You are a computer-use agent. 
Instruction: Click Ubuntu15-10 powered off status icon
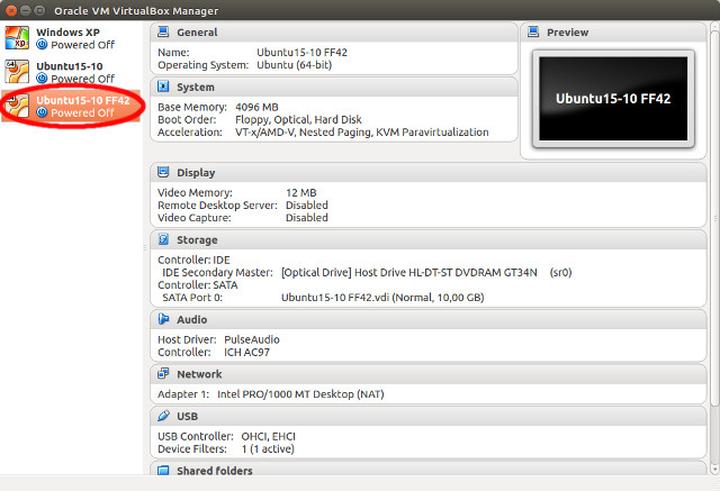coord(42,79)
